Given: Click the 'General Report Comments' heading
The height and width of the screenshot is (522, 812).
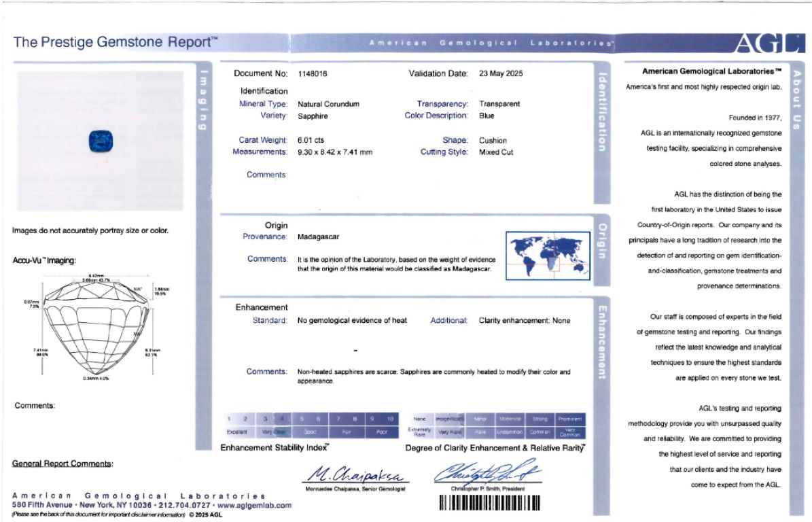Looking at the screenshot, I should click(62, 464).
